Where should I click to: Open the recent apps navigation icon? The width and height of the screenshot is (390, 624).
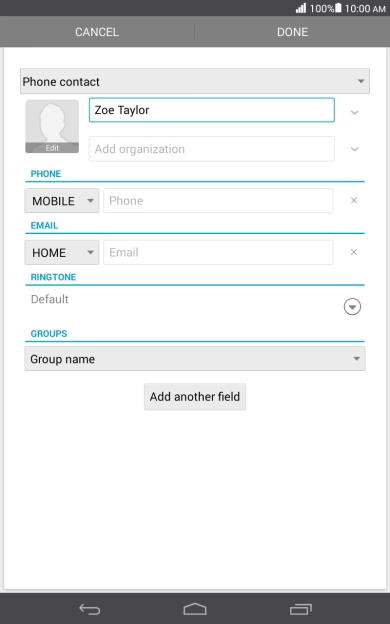tap(301, 609)
